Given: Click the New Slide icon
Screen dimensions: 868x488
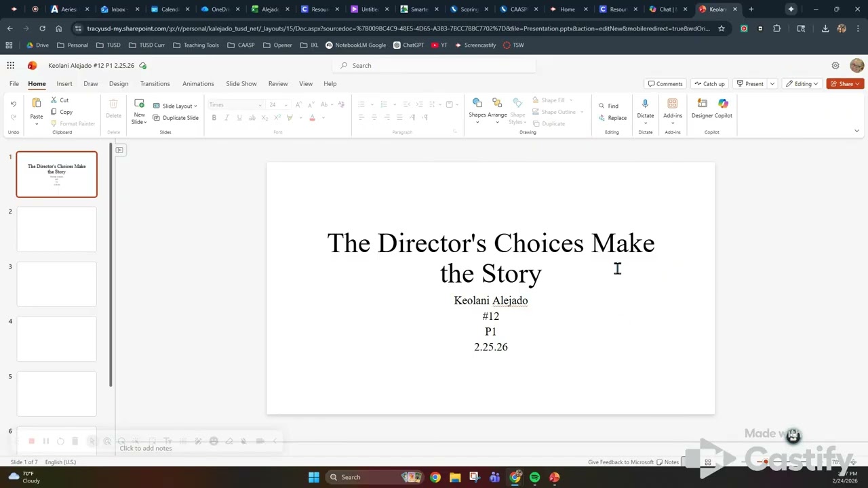Looking at the screenshot, I should [139, 104].
